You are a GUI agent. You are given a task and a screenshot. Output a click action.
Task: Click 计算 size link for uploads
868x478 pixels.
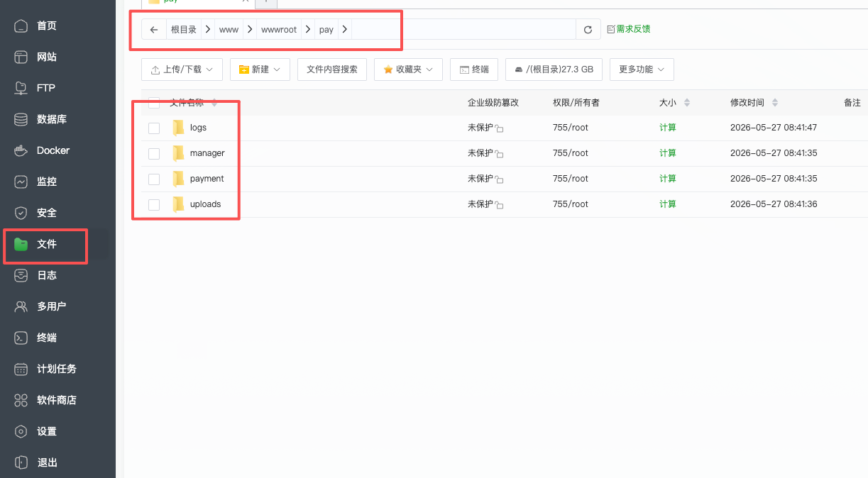click(668, 204)
